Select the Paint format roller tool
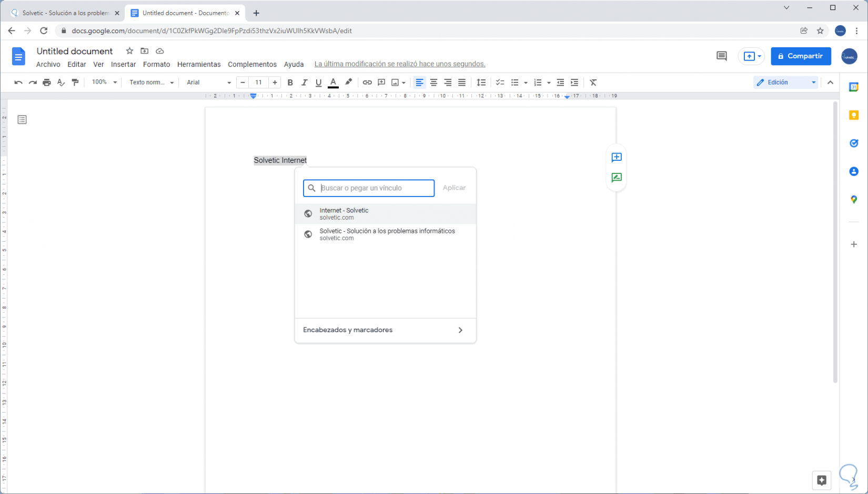868x494 pixels. pyautogui.click(x=75, y=83)
